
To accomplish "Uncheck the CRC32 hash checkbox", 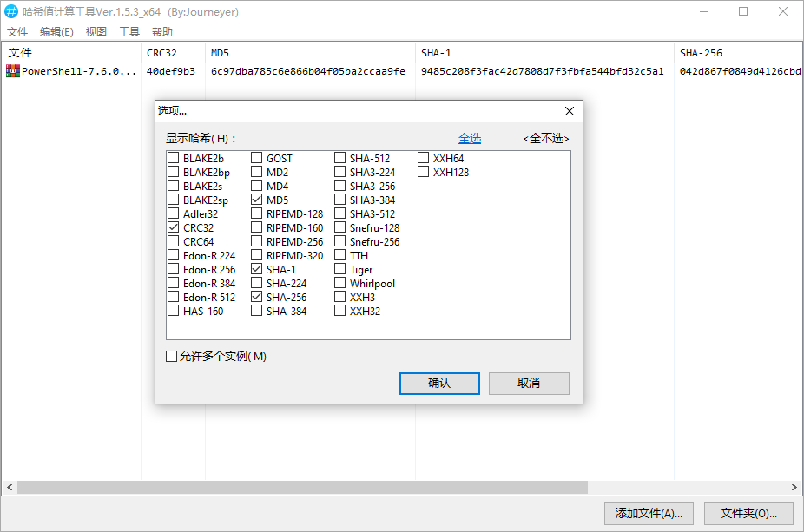I will click(174, 227).
